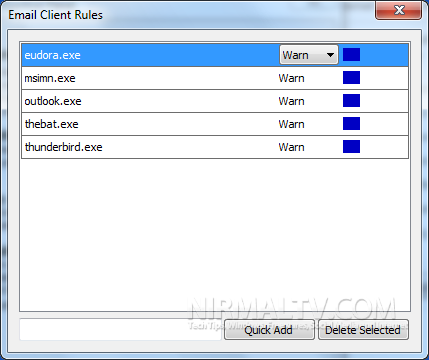
Task: Select the thebat.exe rule row
Action: pyautogui.click(x=215, y=124)
